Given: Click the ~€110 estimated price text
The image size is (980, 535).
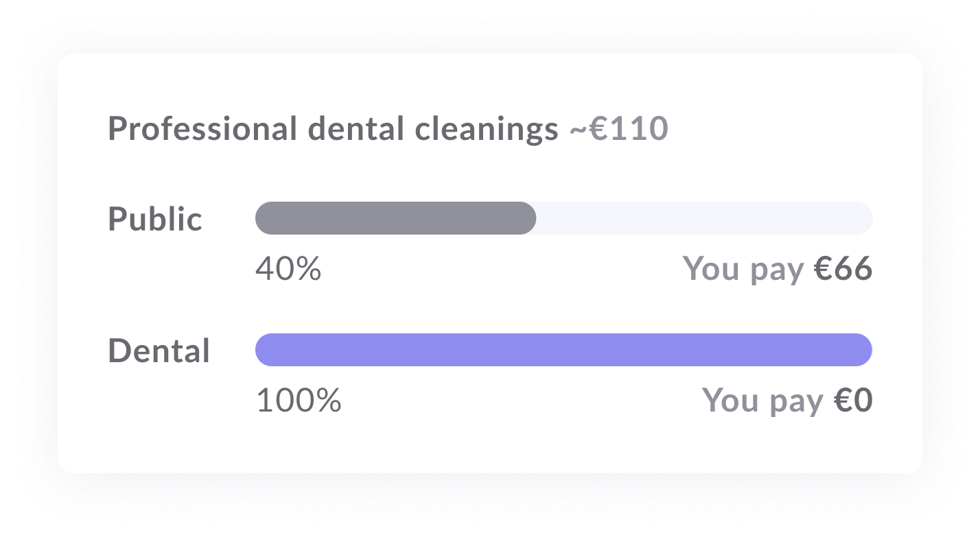Looking at the screenshot, I should 618,129.
